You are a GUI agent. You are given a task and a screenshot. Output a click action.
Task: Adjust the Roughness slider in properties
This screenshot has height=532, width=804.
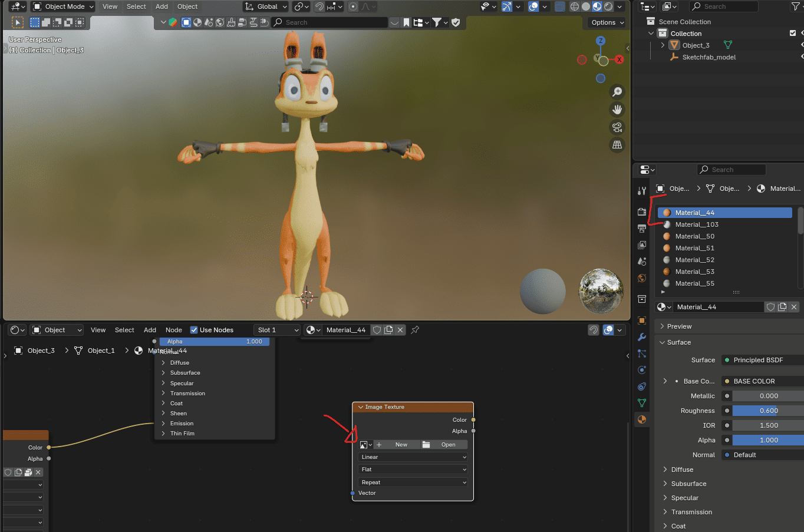(x=769, y=411)
